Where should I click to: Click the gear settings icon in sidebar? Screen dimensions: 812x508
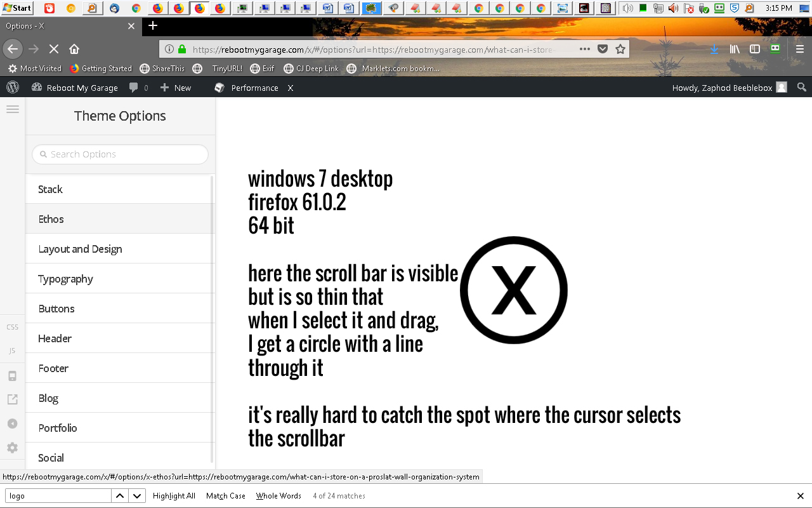click(x=12, y=448)
